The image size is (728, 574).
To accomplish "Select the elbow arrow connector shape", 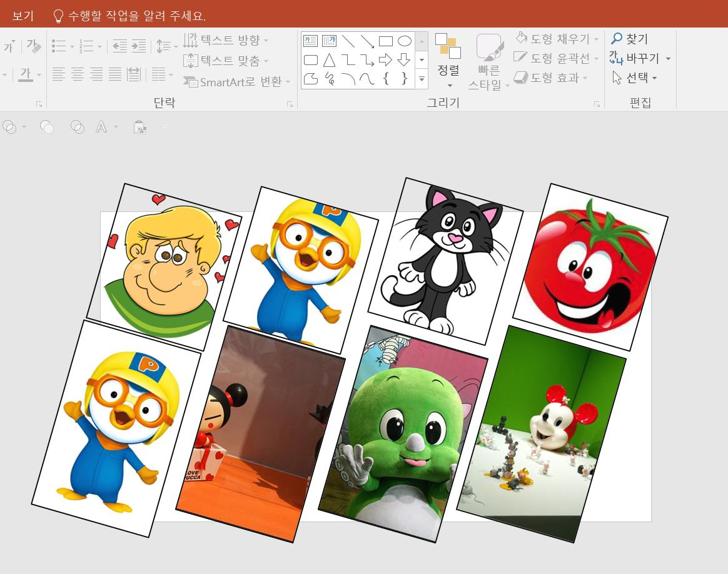I will click(367, 60).
